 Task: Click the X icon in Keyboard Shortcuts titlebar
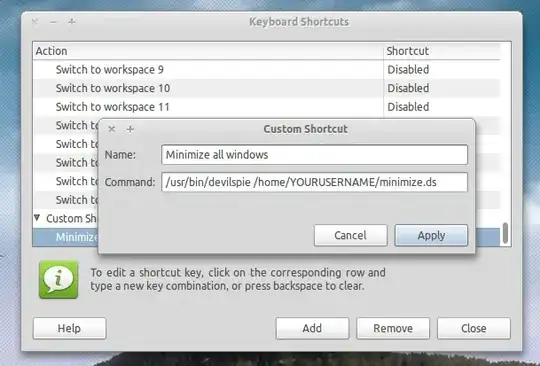(x=34, y=22)
